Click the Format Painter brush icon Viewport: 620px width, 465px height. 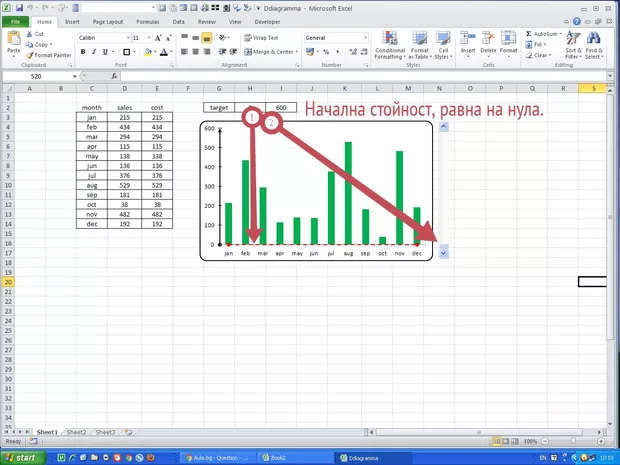(x=30, y=55)
